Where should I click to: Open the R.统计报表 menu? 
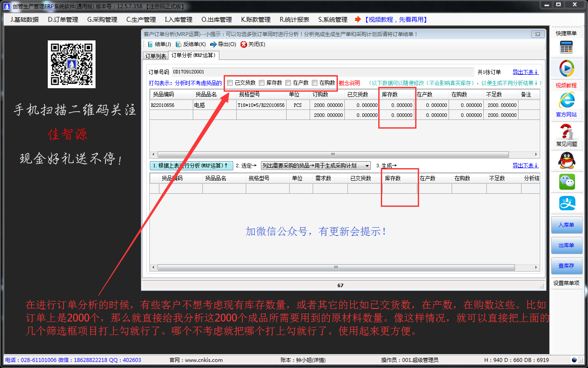pos(294,20)
